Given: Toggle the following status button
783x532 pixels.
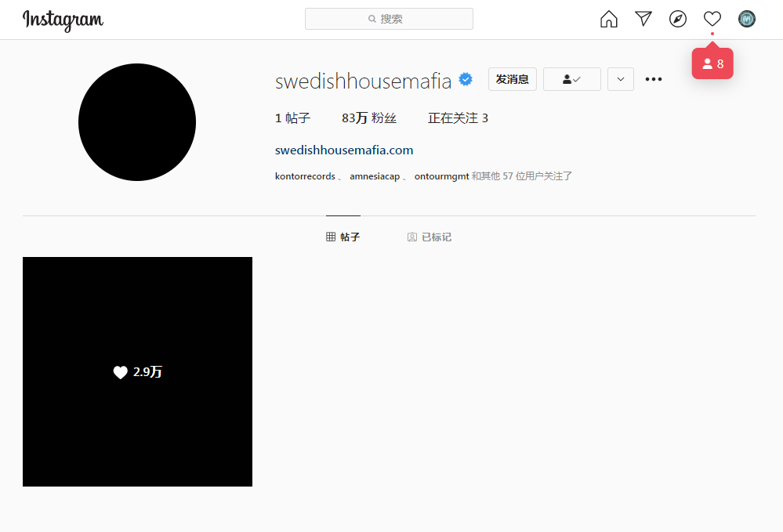Looking at the screenshot, I should [x=571, y=79].
